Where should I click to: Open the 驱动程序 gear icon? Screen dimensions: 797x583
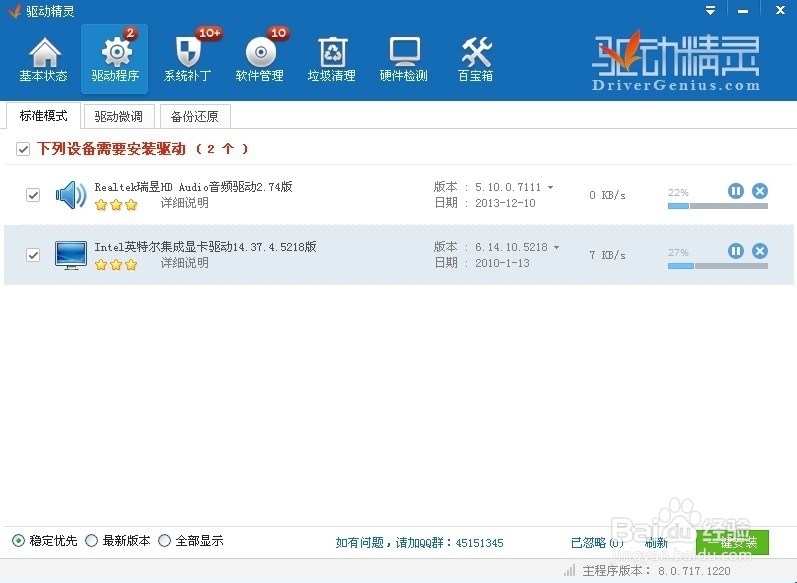pyautogui.click(x=116, y=53)
